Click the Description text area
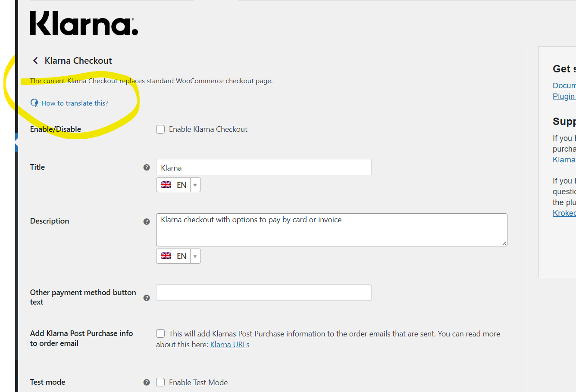This screenshot has height=392, width=576. 332,230
